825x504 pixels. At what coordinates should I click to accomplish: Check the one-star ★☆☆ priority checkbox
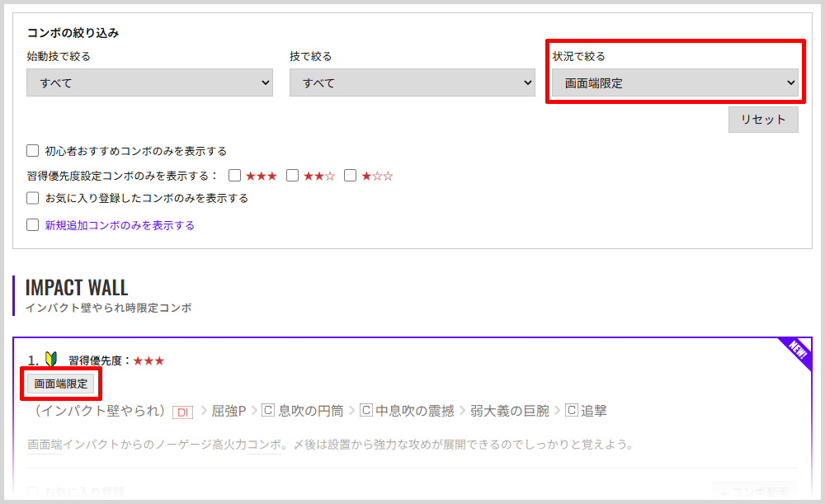click(351, 175)
